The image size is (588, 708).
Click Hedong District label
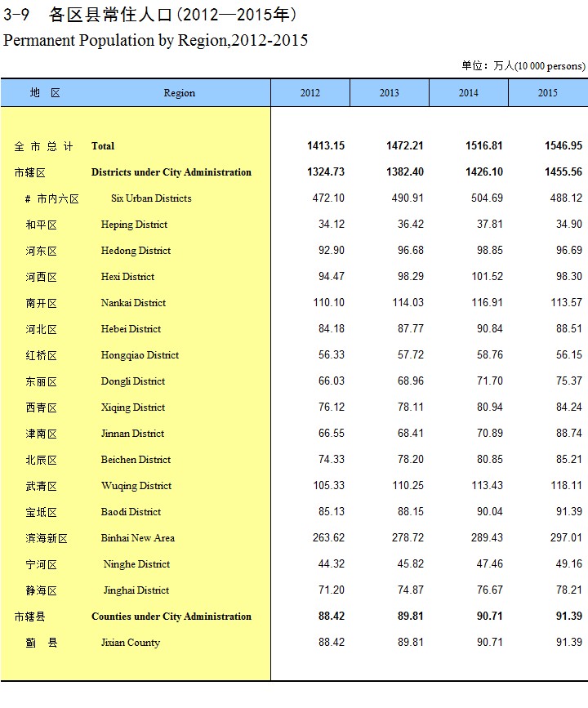[x=136, y=251]
